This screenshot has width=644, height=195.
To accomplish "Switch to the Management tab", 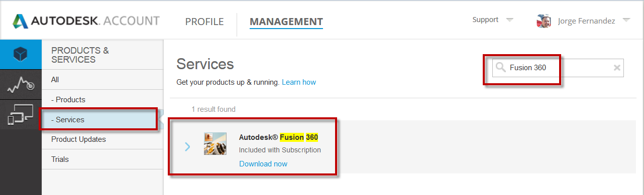I will coord(286,22).
